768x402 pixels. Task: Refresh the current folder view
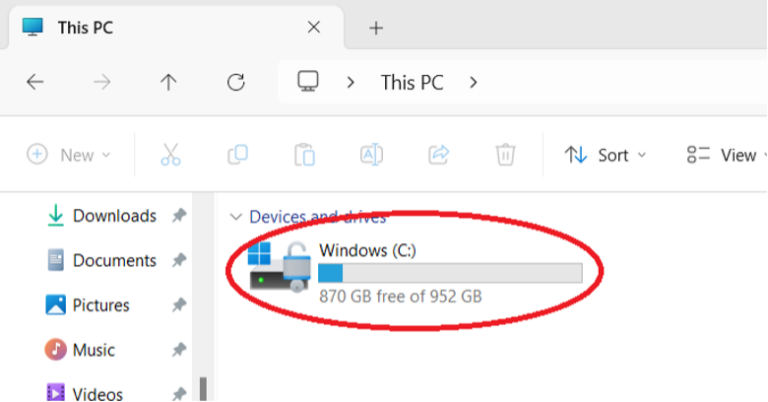tap(236, 82)
